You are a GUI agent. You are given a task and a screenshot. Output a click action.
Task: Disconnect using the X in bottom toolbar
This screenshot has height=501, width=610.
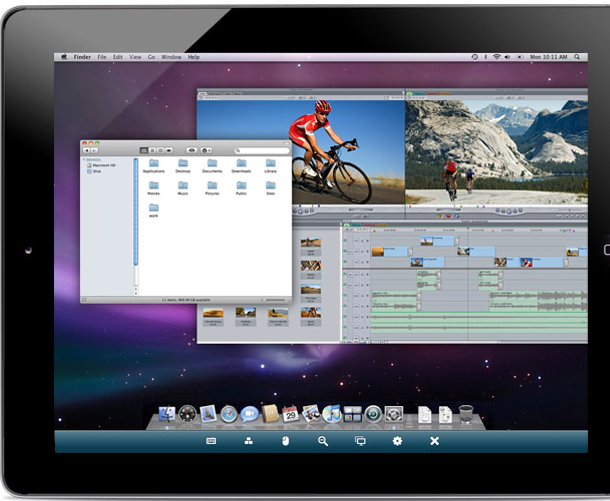click(435, 441)
